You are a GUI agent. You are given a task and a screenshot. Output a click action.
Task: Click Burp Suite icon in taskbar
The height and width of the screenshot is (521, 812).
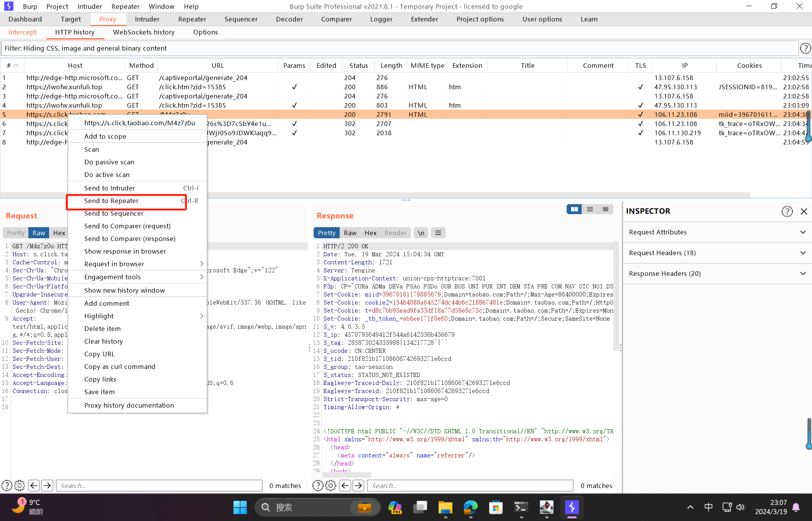572,508
